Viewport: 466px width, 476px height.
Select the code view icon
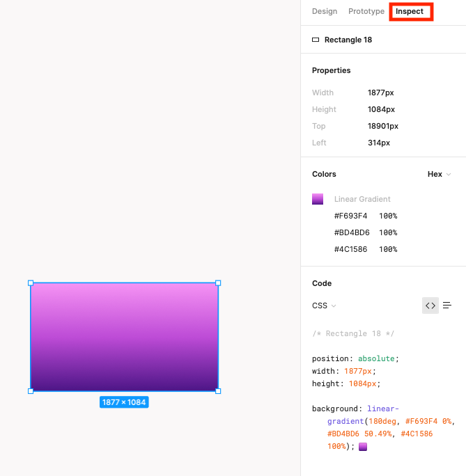430,306
